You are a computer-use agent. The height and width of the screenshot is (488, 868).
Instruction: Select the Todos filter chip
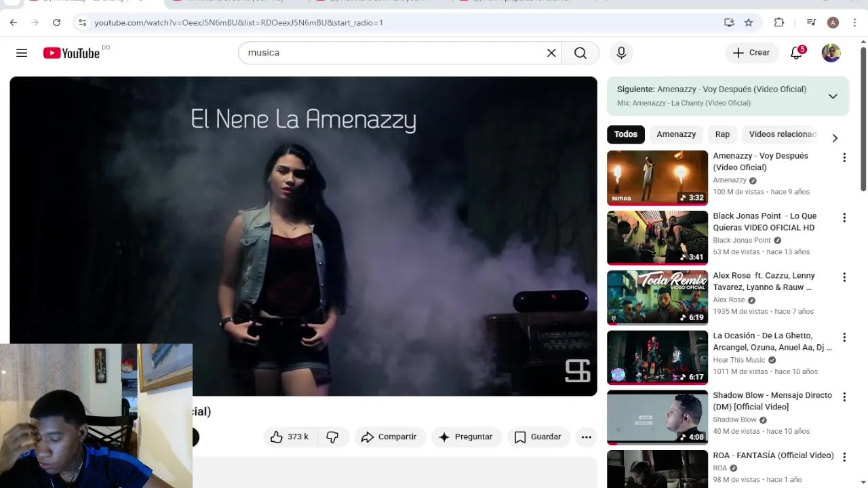pos(625,134)
